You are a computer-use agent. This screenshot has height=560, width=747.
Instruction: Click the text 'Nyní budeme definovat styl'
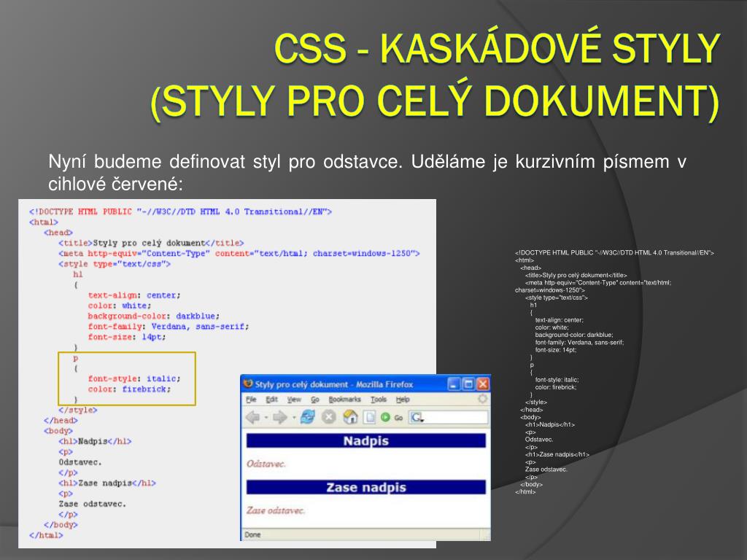pyautogui.click(x=165, y=162)
